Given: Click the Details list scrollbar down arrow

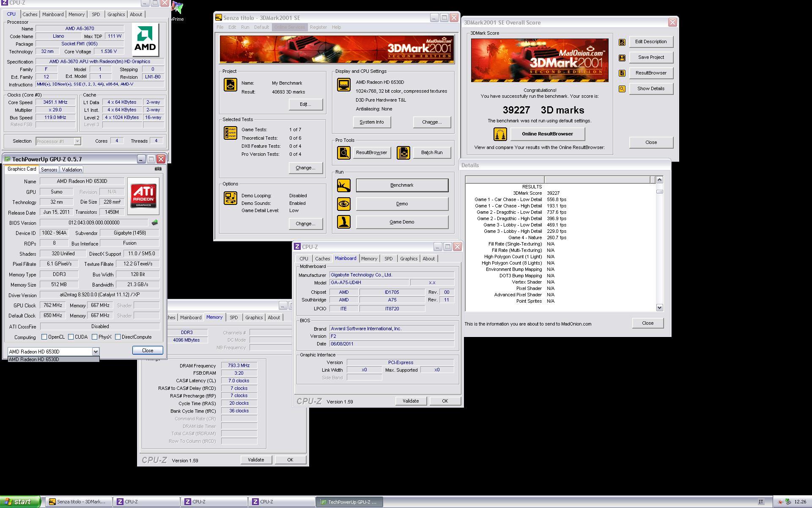Looking at the screenshot, I should tap(659, 308).
